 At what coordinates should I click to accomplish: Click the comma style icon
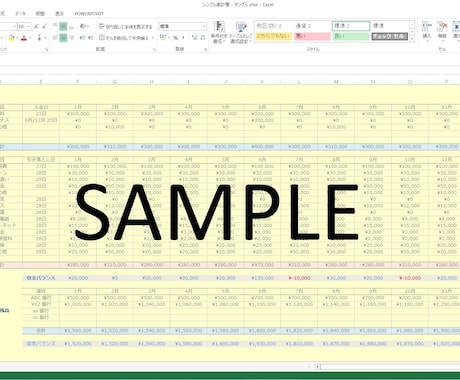click(x=183, y=38)
